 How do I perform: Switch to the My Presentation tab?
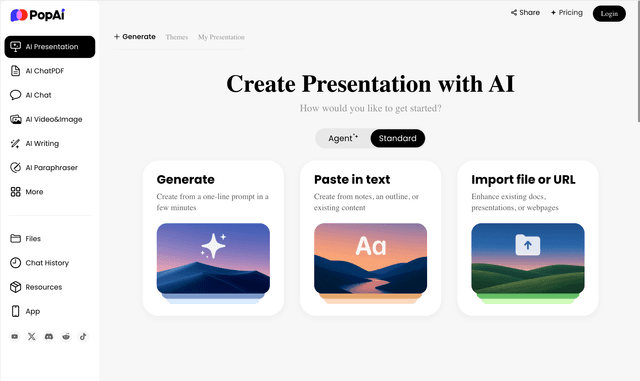coord(221,37)
